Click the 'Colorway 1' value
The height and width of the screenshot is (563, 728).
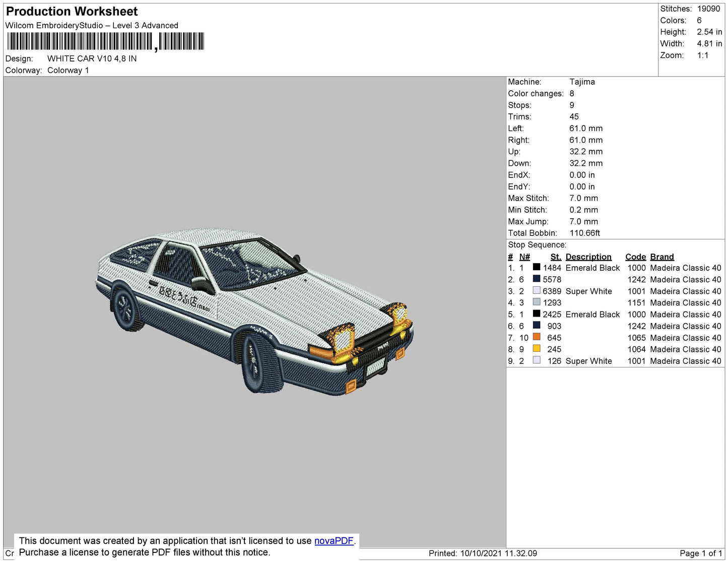click(x=68, y=70)
